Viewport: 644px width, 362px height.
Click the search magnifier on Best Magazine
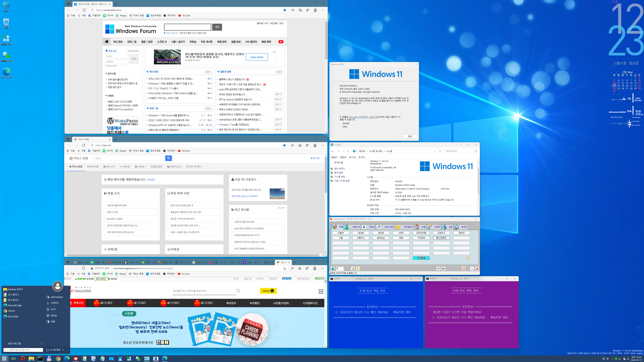pos(238,291)
